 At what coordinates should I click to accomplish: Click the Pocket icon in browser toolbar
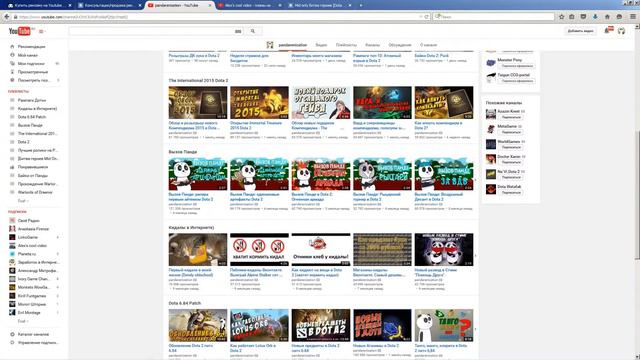coord(583,17)
